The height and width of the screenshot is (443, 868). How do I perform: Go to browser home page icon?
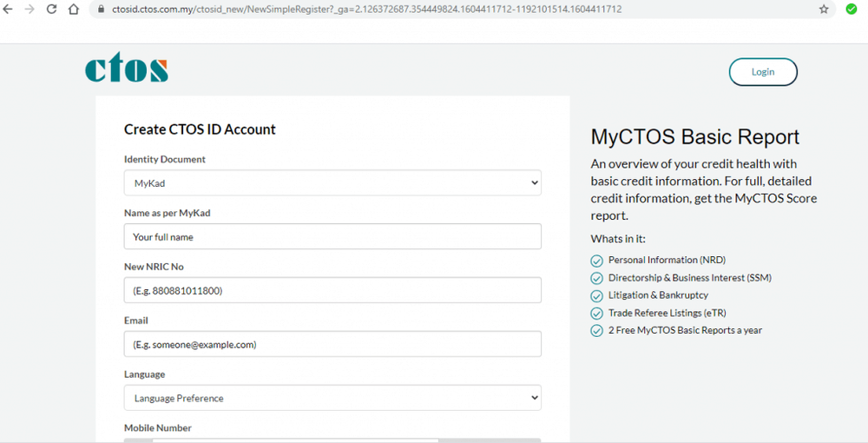click(x=73, y=10)
